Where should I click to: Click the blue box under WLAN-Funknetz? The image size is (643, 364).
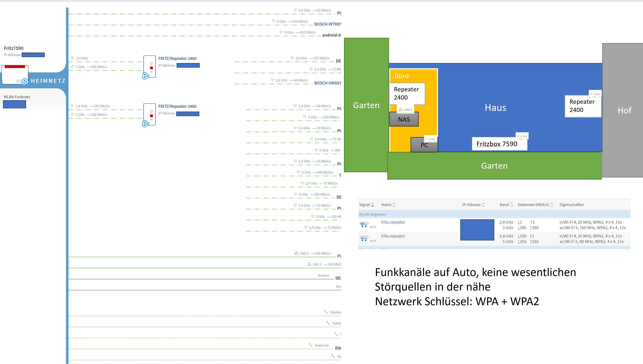(15, 104)
